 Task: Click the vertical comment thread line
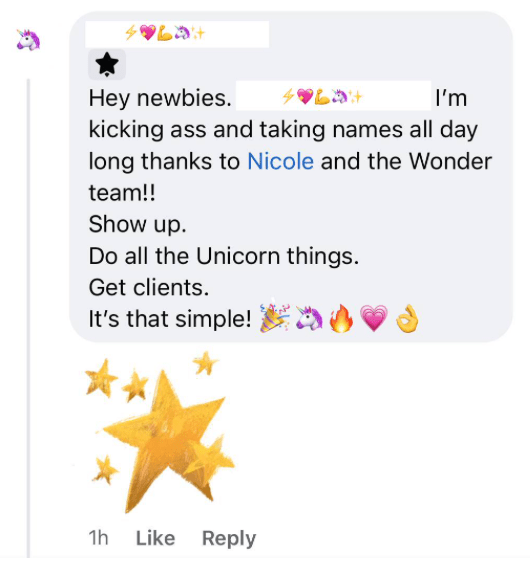[x=28, y=318]
